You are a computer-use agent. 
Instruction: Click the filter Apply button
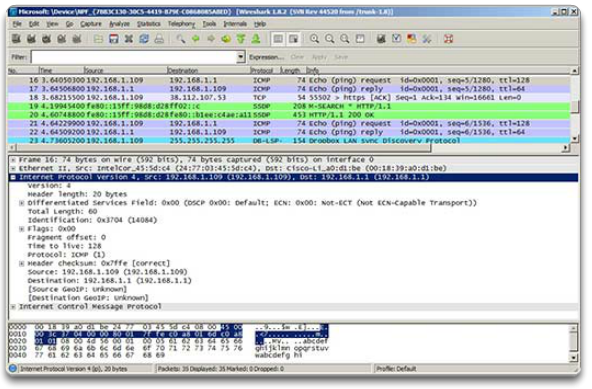pyautogui.click(x=319, y=57)
